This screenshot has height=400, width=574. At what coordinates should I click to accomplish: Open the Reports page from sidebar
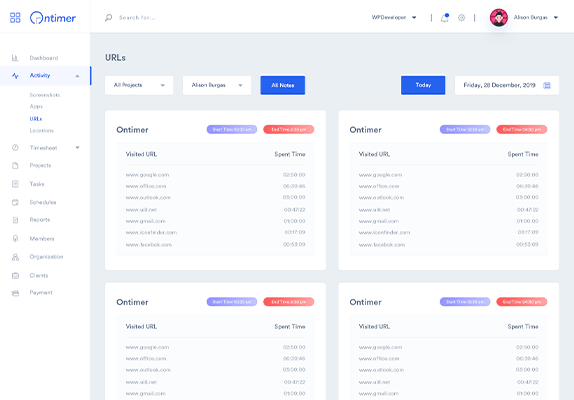click(x=40, y=220)
